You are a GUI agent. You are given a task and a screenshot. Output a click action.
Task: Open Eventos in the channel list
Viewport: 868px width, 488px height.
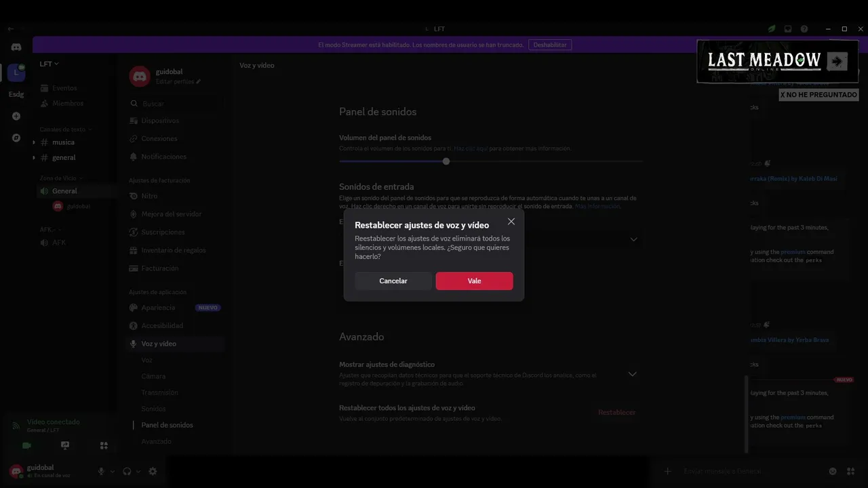click(65, 88)
